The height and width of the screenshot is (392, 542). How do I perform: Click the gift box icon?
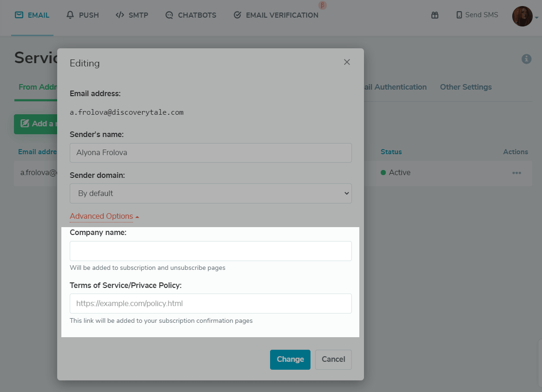click(x=435, y=15)
